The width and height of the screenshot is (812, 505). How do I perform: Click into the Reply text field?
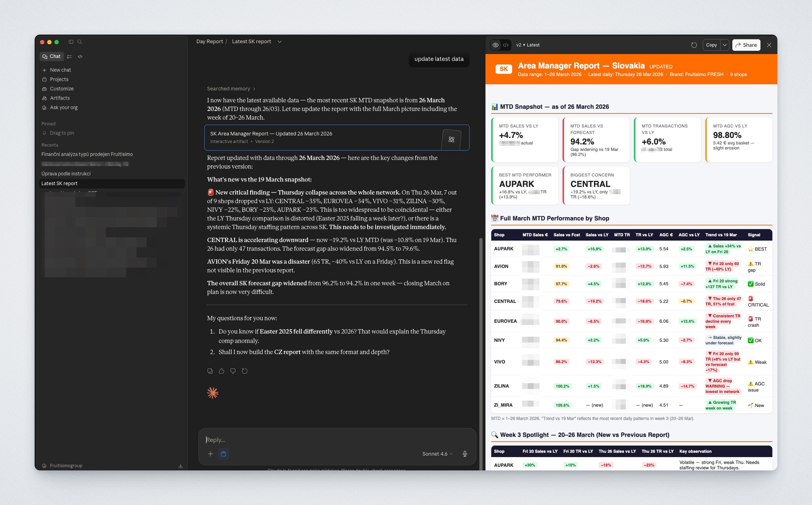click(x=335, y=440)
